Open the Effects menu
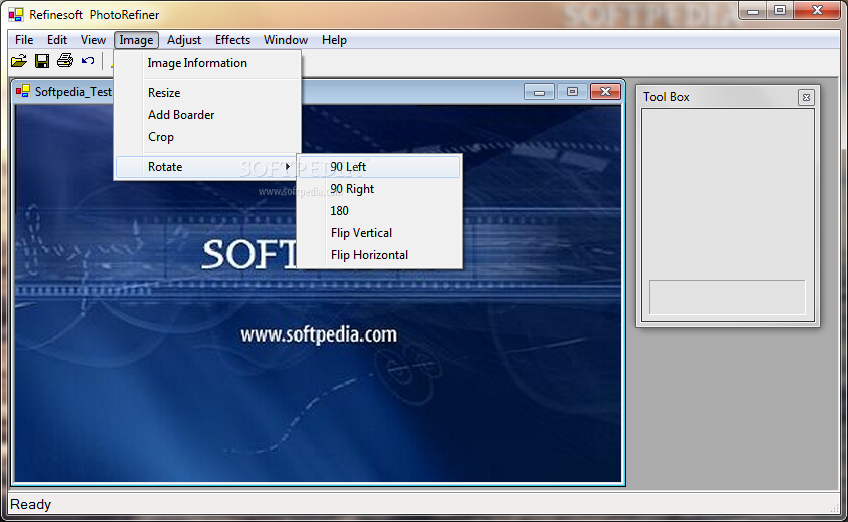This screenshot has width=848, height=522. tap(233, 40)
